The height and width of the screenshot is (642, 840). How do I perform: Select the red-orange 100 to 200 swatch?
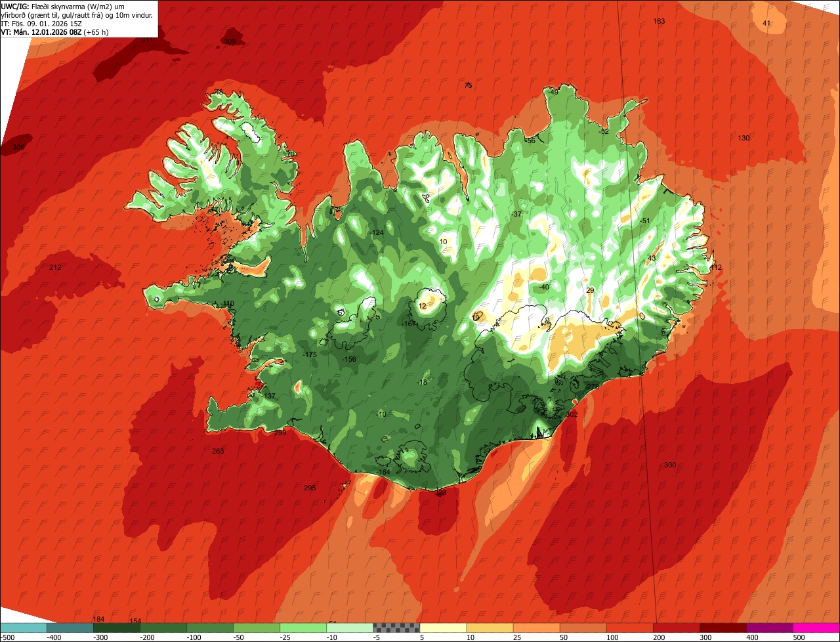(629, 627)
